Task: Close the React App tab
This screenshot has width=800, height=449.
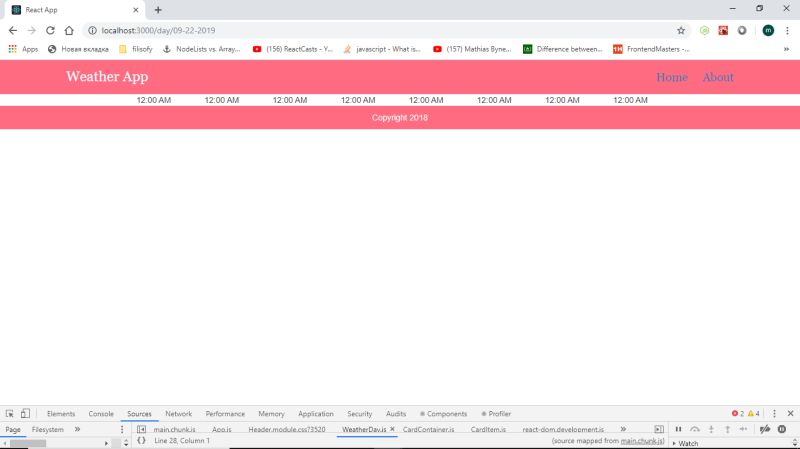Action: click(136, 10)
